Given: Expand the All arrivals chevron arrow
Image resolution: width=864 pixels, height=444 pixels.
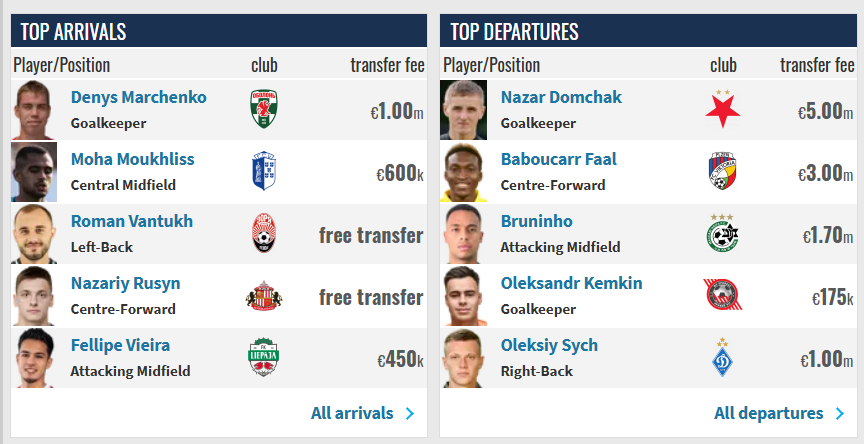Looking at the screenshot, I should [409, 414].
